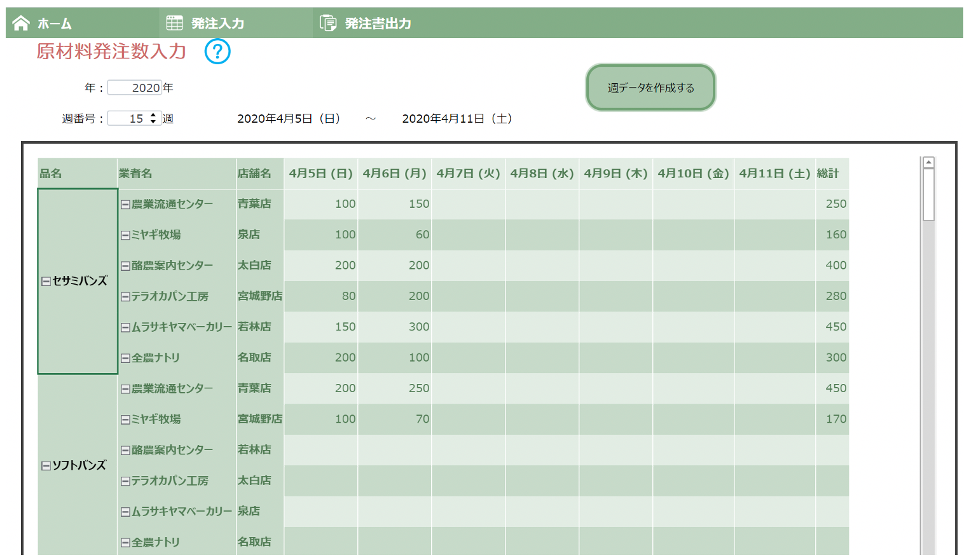This screenshot has width=969, height=560.
Task: Open the blue question mark help
Action: coord(217,51)
